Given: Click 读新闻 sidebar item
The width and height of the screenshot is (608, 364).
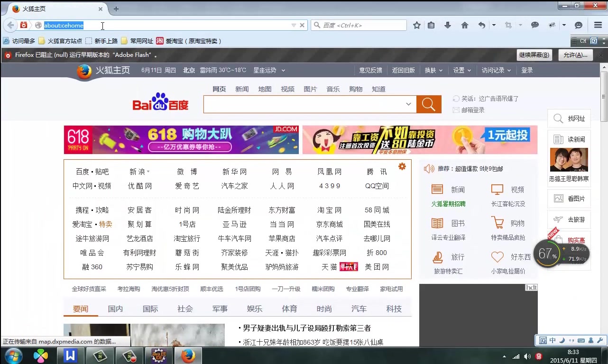Looking at the screenshot, I should pyautogui.click(x=569, y=139).
